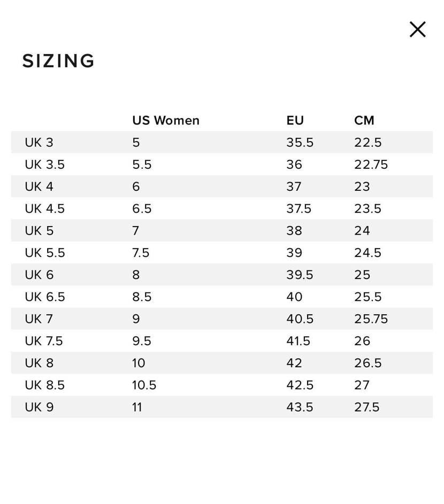The width and height of the screenshot is (444, 504).
Task: Click the UK 8 row label
Action: click(x=39, y=363)
